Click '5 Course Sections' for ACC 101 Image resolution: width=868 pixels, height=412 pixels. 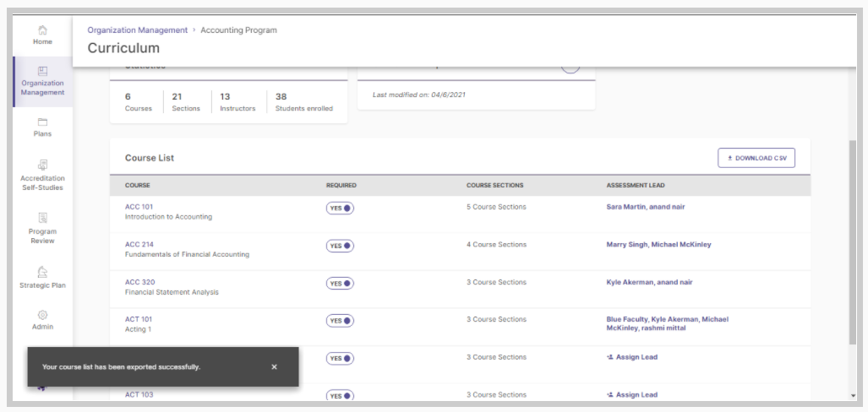497,207
